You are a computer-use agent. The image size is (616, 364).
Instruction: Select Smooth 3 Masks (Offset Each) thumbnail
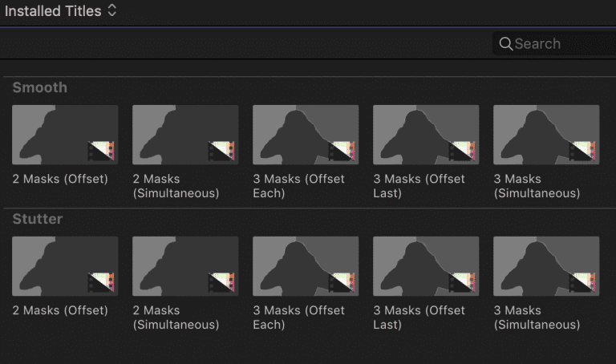(x=306, y=135)
